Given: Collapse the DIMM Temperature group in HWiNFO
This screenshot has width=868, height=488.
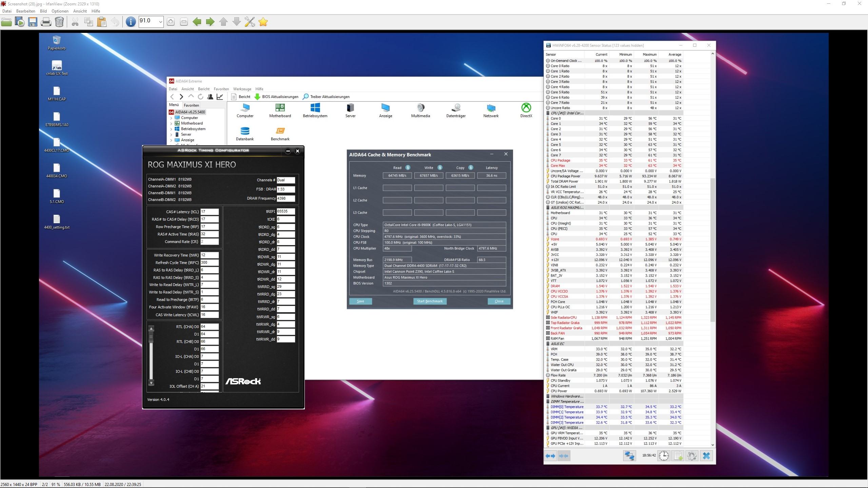Looking at the screenshot, I should click(x=548, y=402).
